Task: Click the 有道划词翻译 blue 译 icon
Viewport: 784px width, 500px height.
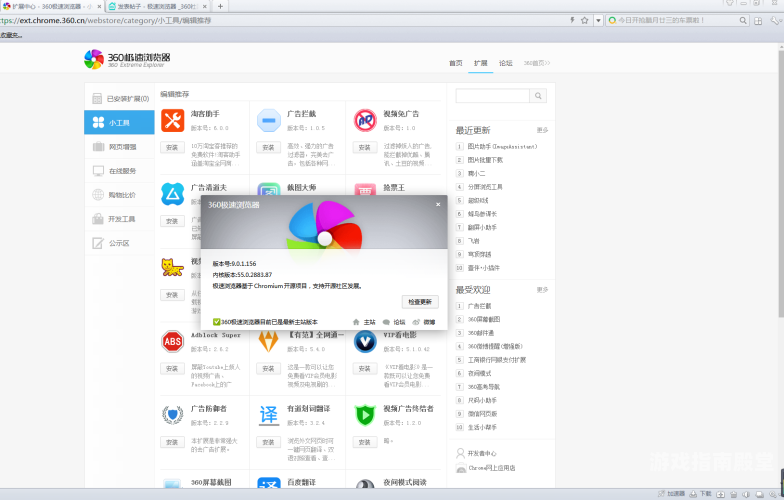Action: (268, 415)
